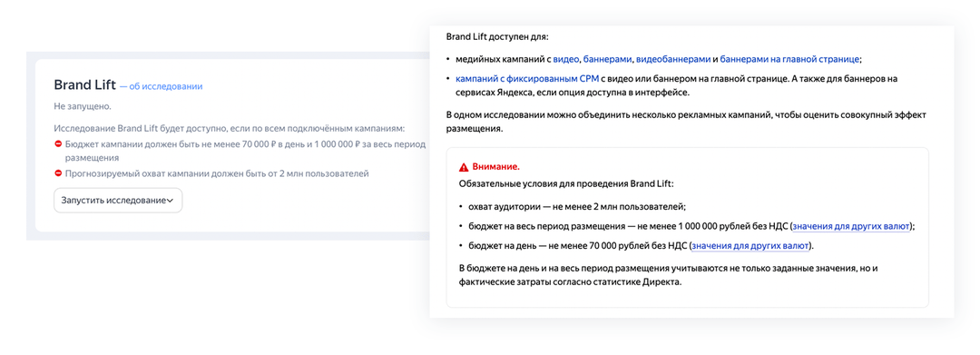Click 'охват аудитории — не менее 2 млн' line
Viewport: 980px width, 355px height.
pos(577,207)
